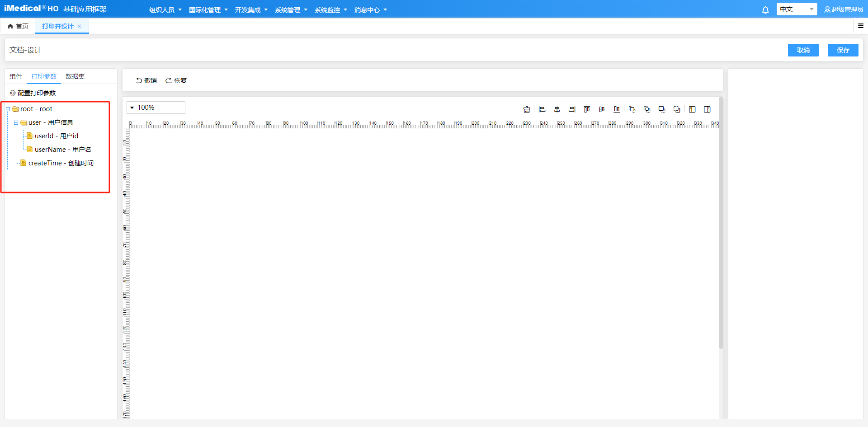Click the align top icon
This screenshot has height=427, width=868.
[x=587, y=109]
